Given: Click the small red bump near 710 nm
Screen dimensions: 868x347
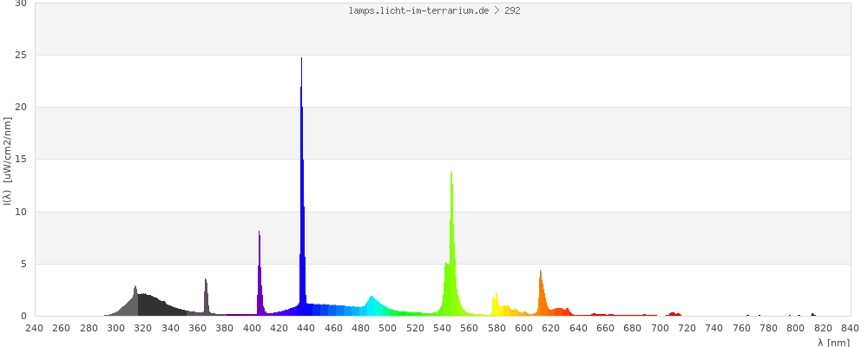Looking at the screenshot, I should tap(674, 314).
